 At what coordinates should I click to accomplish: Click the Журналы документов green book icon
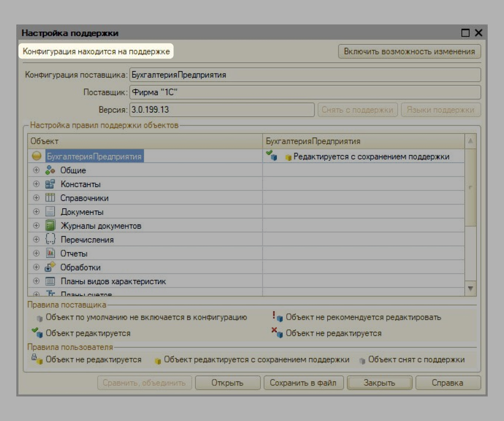point(50,225)
